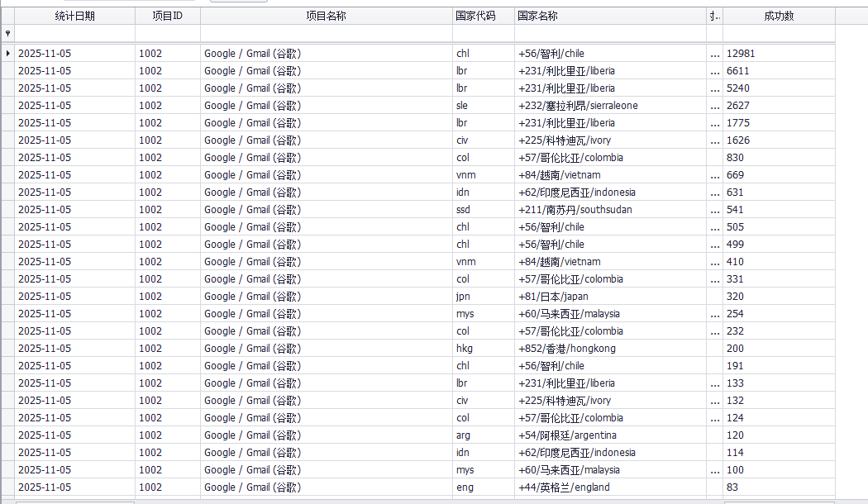The image size is (868, 504).
Task: Select the cell with value 631
Action: [779, 193]
